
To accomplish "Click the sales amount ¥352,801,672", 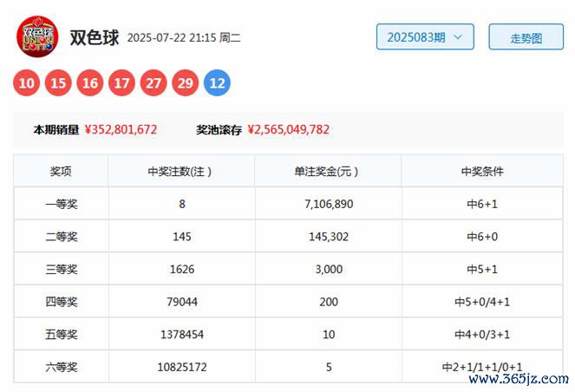I will 121,129.
